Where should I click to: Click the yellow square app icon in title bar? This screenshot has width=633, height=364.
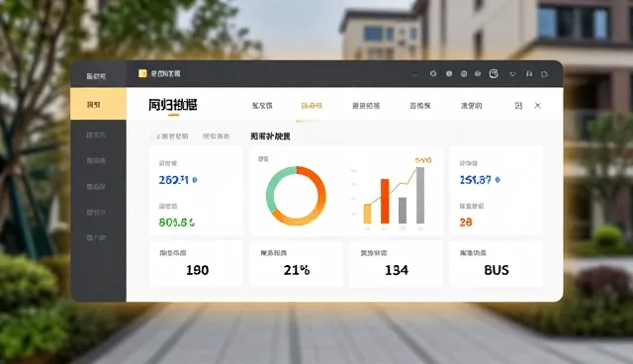[x=142, y=73]
